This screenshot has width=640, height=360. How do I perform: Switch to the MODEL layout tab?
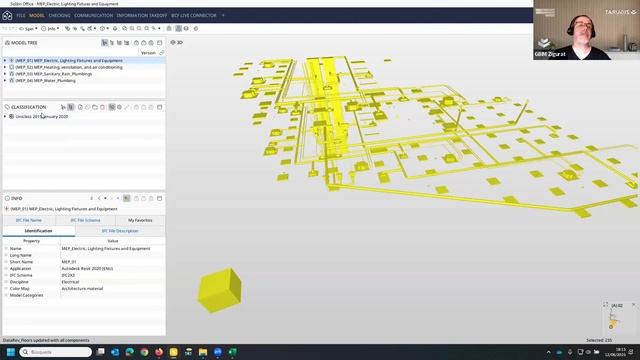point(37,16)
